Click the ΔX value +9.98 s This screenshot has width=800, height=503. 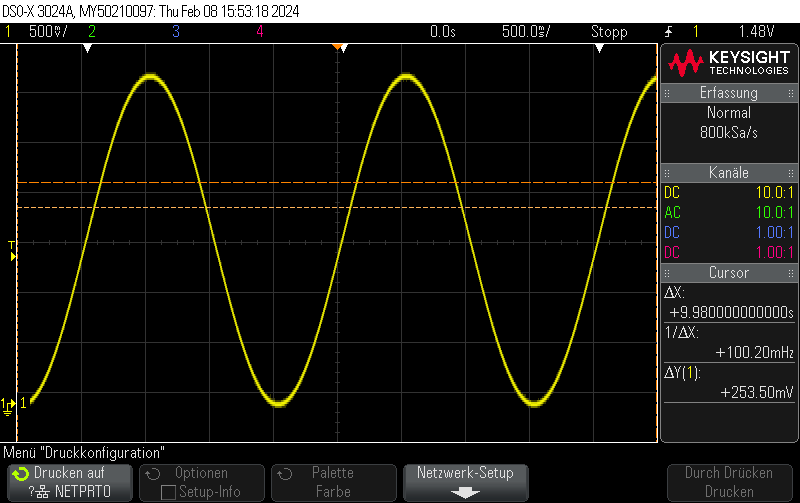point(732,312)
